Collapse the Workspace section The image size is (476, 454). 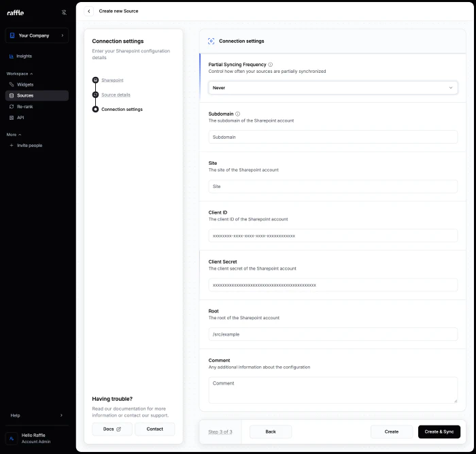[x=20, y=74]
